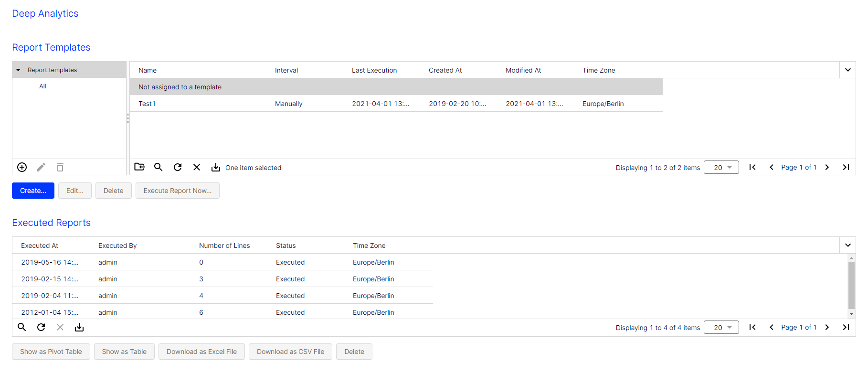The height and width of the screenshot is (374, 868).
Task: Collapse the Report templates tree node
Action: [x=18, y=70]
